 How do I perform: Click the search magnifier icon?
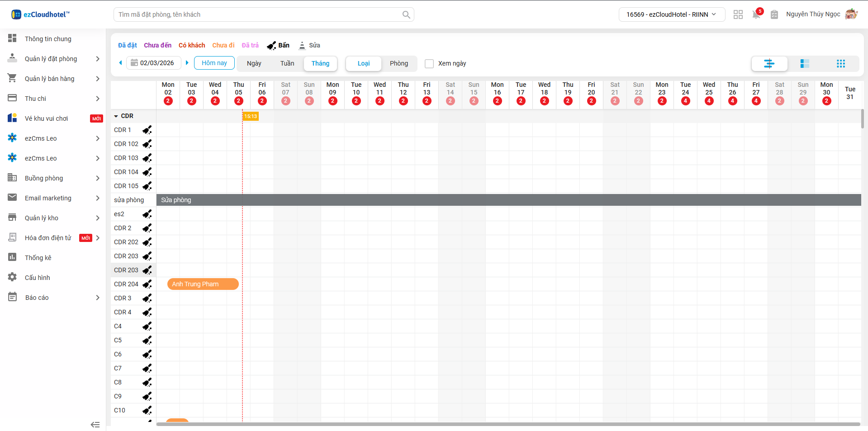tap(406, 14)
